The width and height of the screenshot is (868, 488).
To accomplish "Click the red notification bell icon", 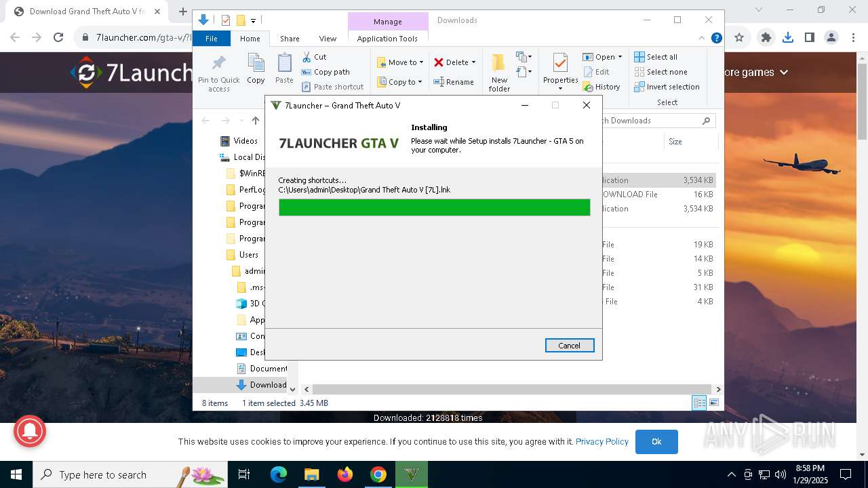I will pos(28,430).
